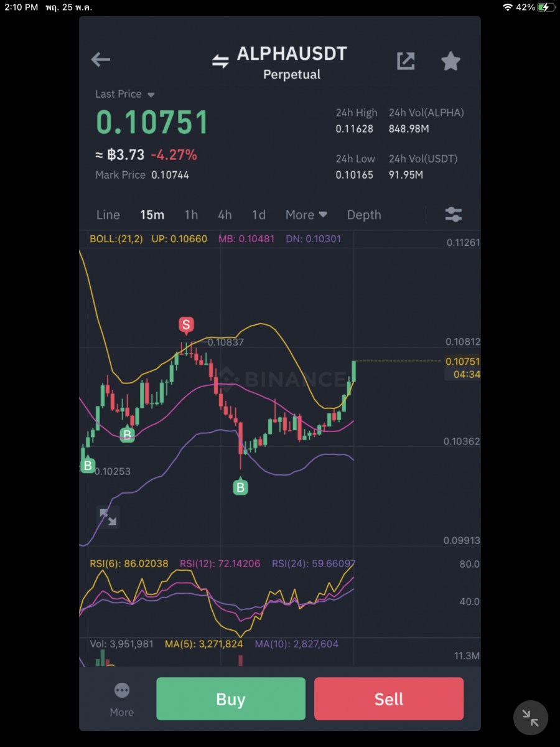Switch to the Depth tab
This screenshot has width=560, height=747.
click(x=364, y=215)
